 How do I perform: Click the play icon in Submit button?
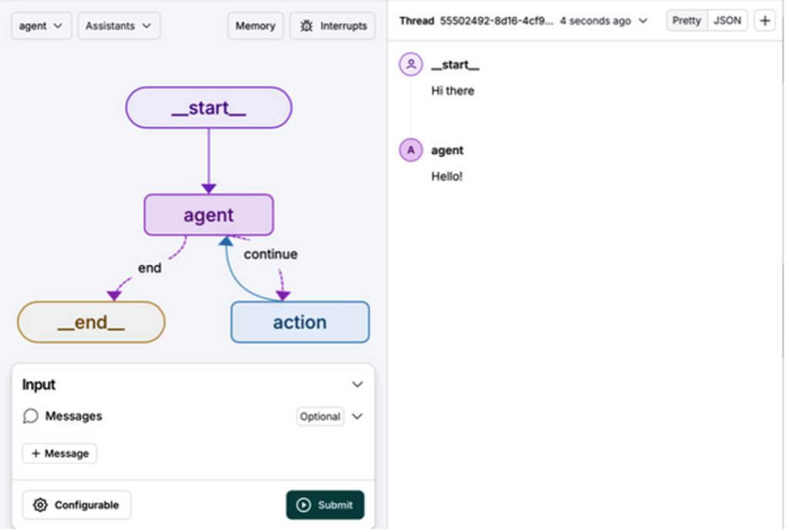click(x=304, y=505)
